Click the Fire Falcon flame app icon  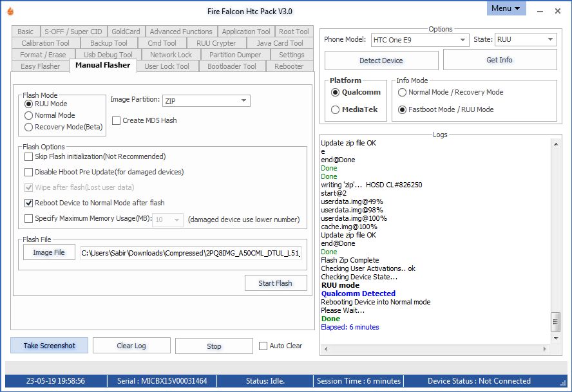tap(10, 12)
